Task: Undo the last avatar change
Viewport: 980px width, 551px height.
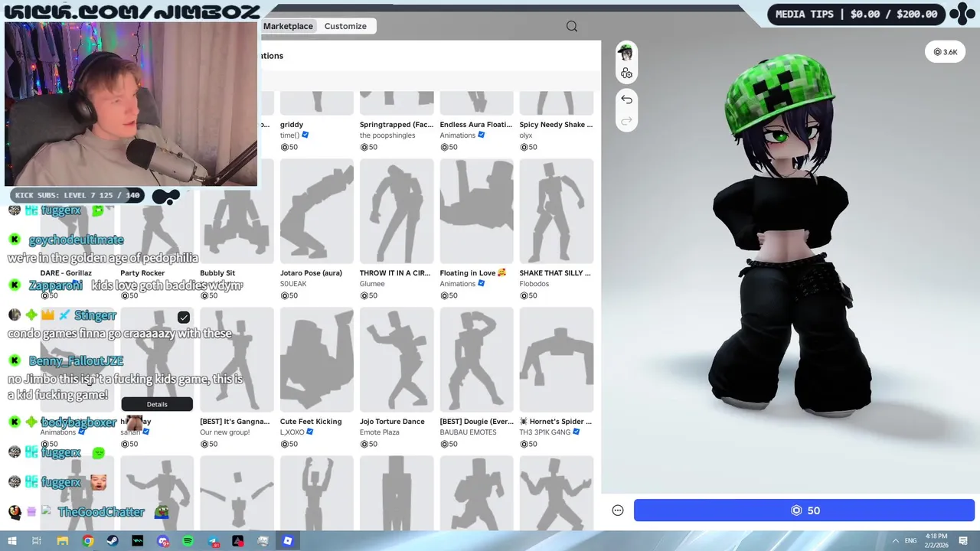Action: pos(626,99)
